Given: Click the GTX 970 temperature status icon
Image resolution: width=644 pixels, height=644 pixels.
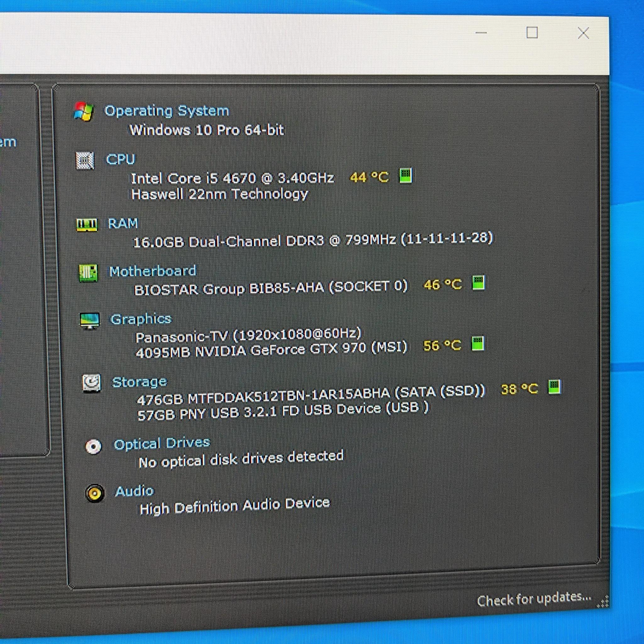Looking at the screenshot, I should pos(478,343).
